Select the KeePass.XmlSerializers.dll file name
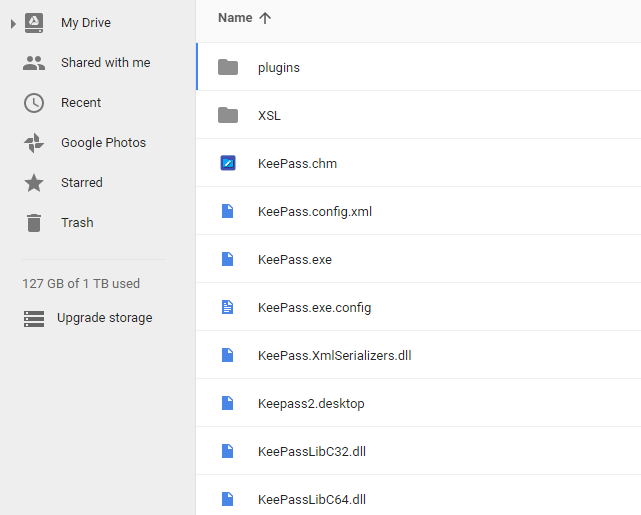Image resolution: width=641 pixels, height=515 pixels. [x=335, y=355]
